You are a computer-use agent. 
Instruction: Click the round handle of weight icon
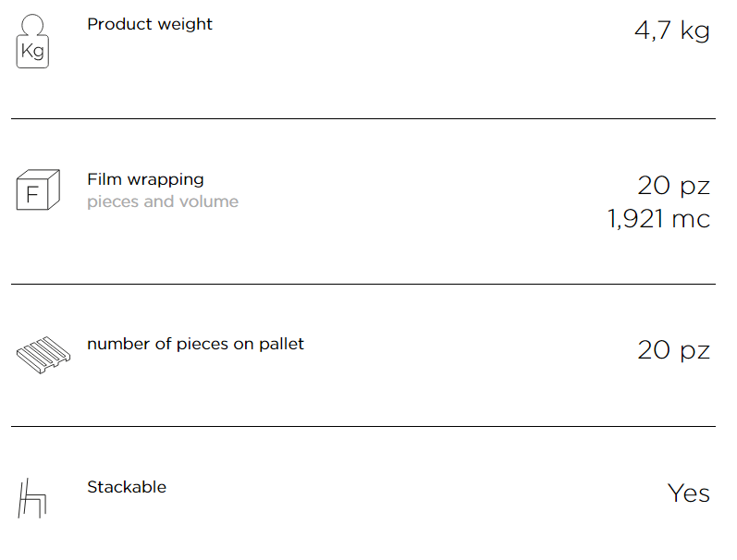(x=32, y=25)
